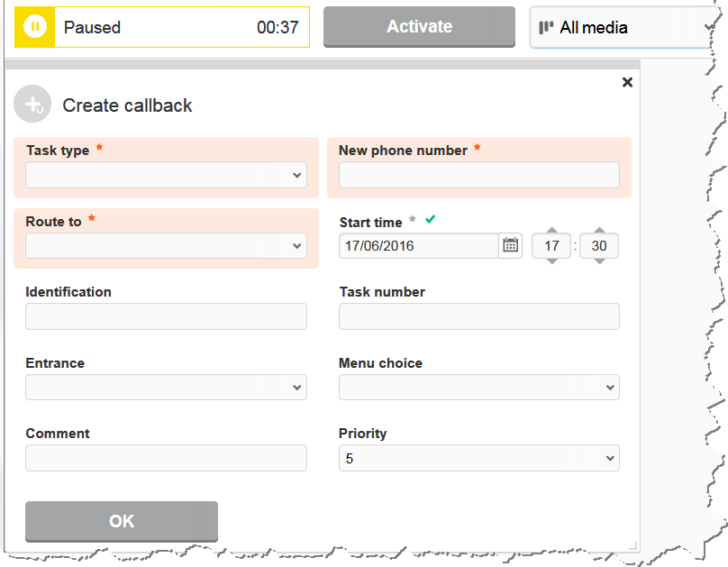The height and width of the screenshot is (567, 728).
Task: Open the All media filter dropdown
Action: pyautogui.click(x=624, y=27)
